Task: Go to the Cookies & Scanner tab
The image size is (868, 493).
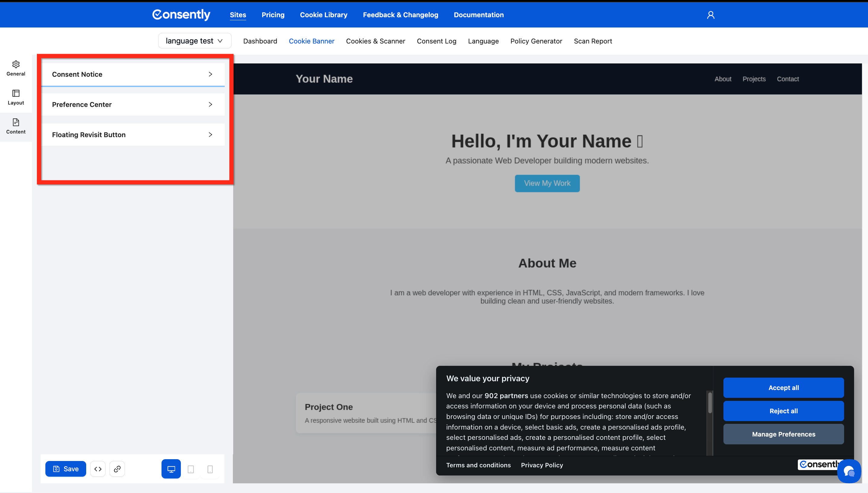Action: [375, 41]
